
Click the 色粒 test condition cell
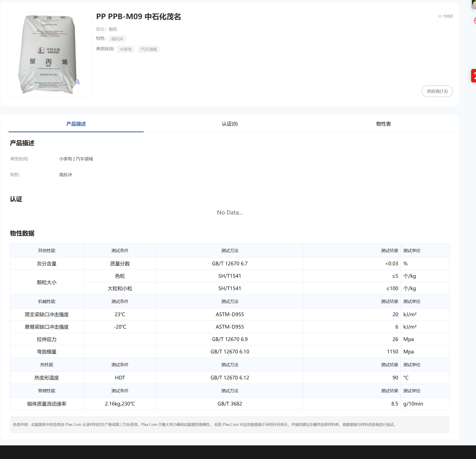tap(120, 276)
